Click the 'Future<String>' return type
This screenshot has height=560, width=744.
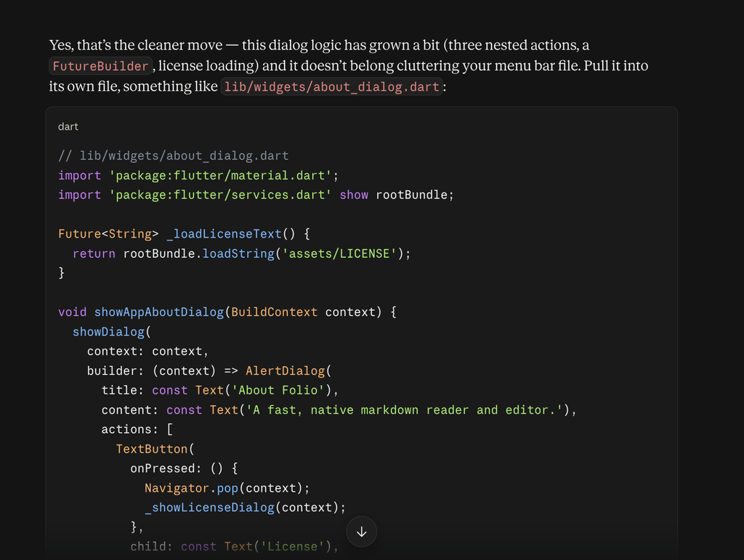pyautogui.click(x=108, y=234)
